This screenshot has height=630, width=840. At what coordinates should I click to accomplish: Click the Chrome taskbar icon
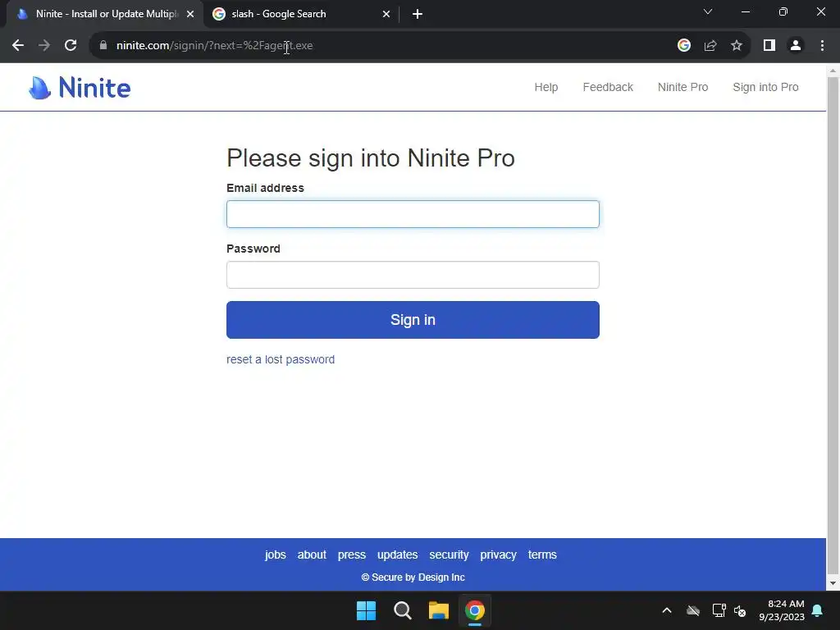click(x=475, y=610)
